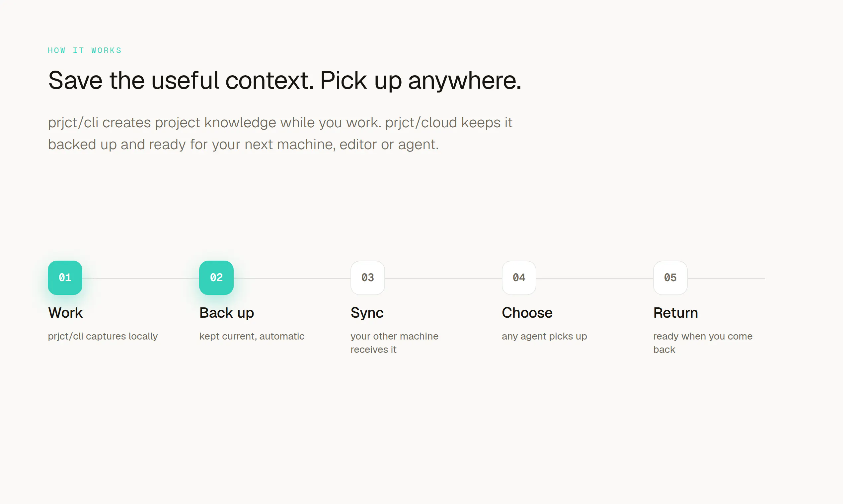Select the 05 step badge
Screen dimensions: 843x504
670,278
